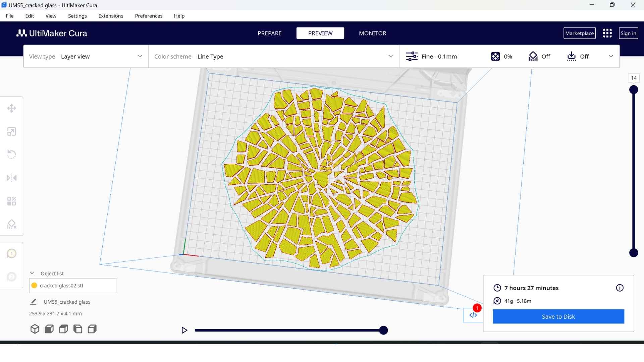Play the layer simulation
This screenshot has height=362, width=644.
click(184, 330)
